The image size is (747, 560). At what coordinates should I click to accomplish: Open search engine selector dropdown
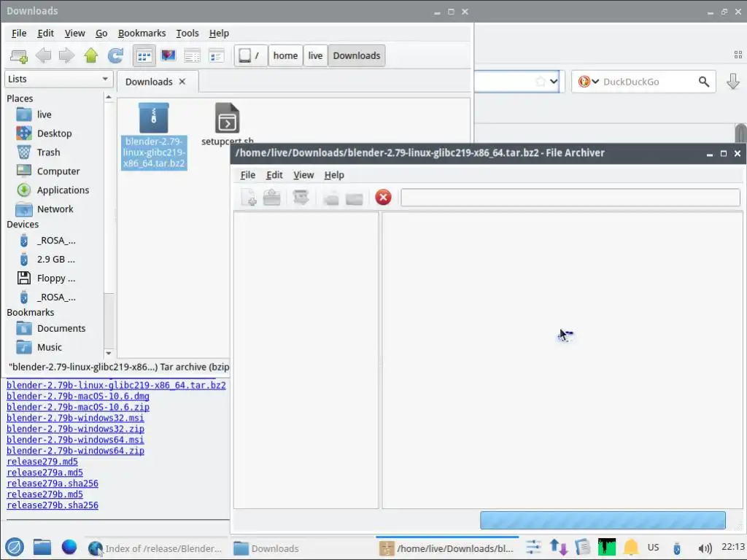589,82
